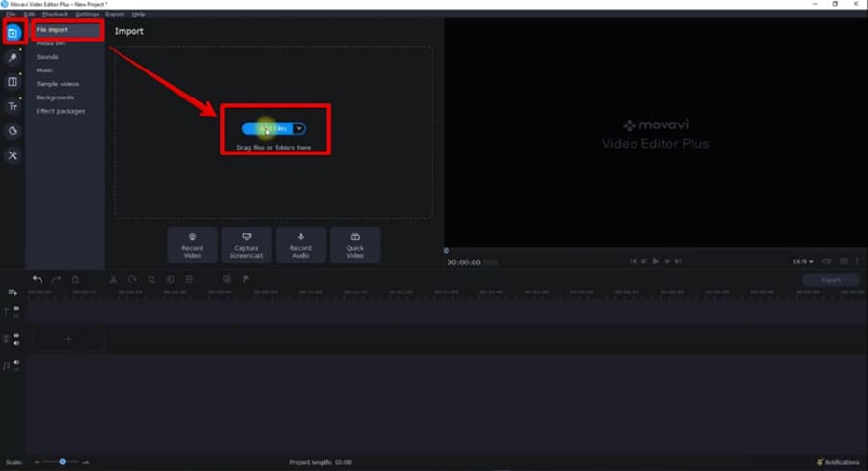Click the Record Audio button
Image resolution: width=868 pixels, height=471 pixels.
[301, 244]
